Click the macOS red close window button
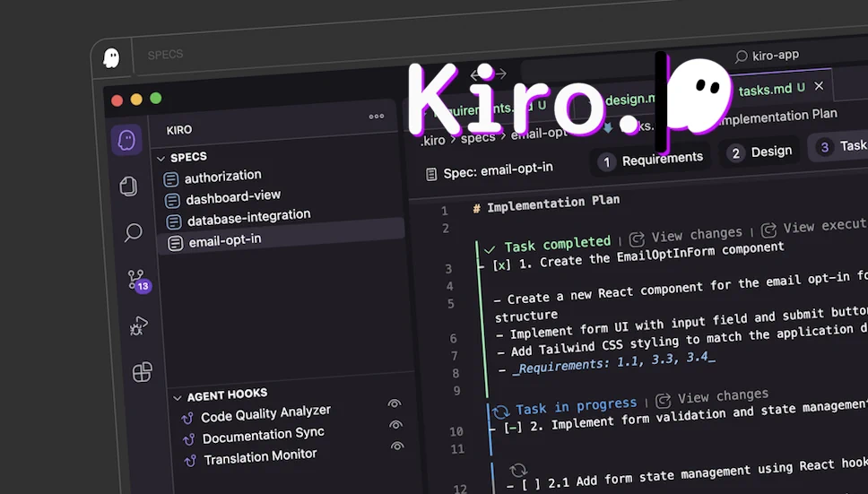 pos(117,100)
